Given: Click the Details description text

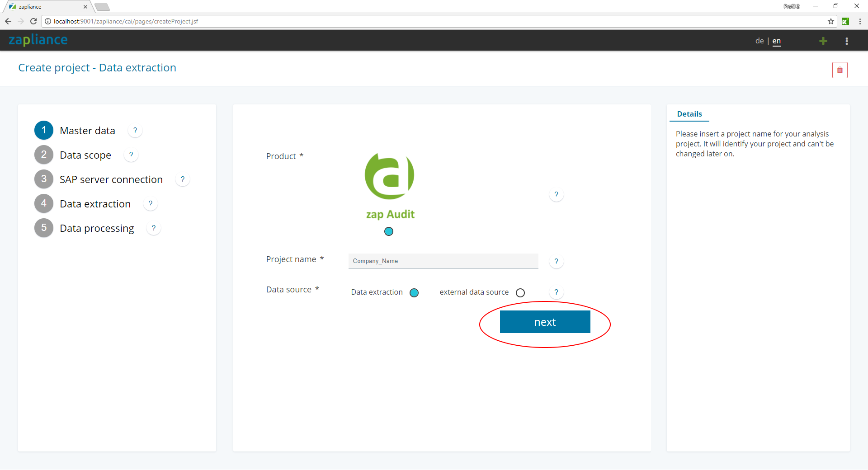Looking at the screenshot, I should pos(755,144).
